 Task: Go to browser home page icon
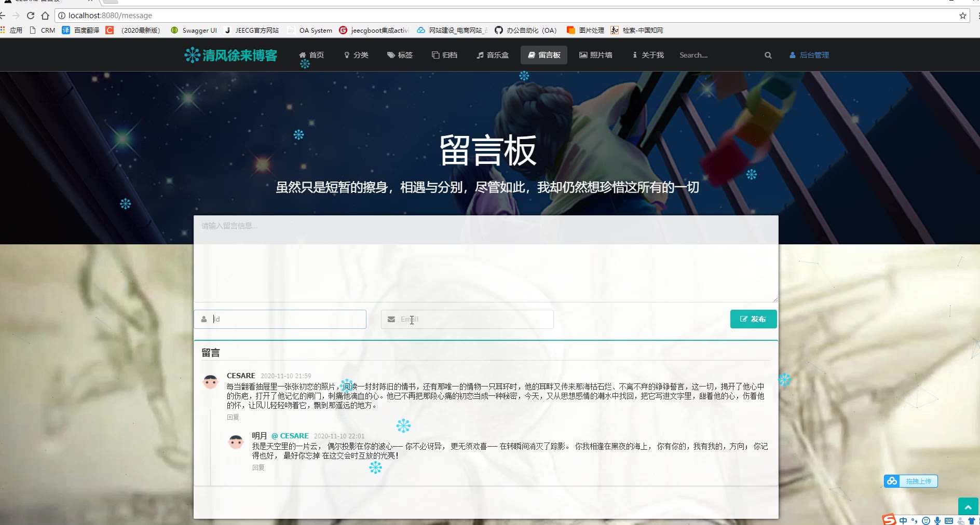coord(45,16)
